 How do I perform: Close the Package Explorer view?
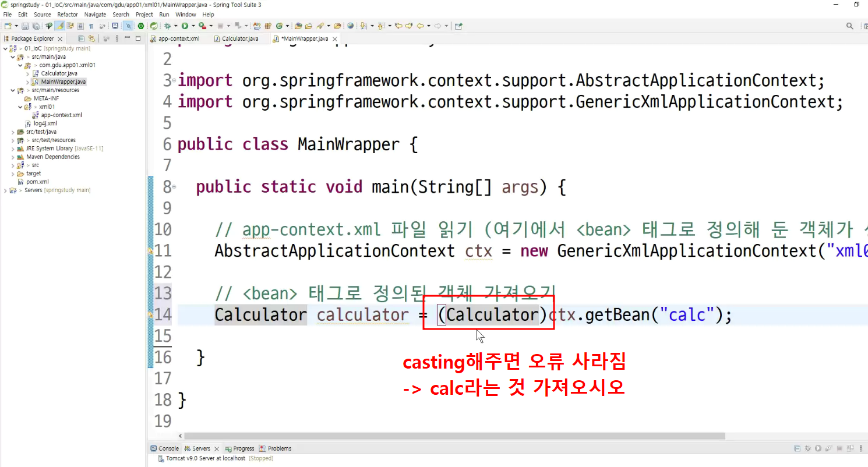coord(60,39)
